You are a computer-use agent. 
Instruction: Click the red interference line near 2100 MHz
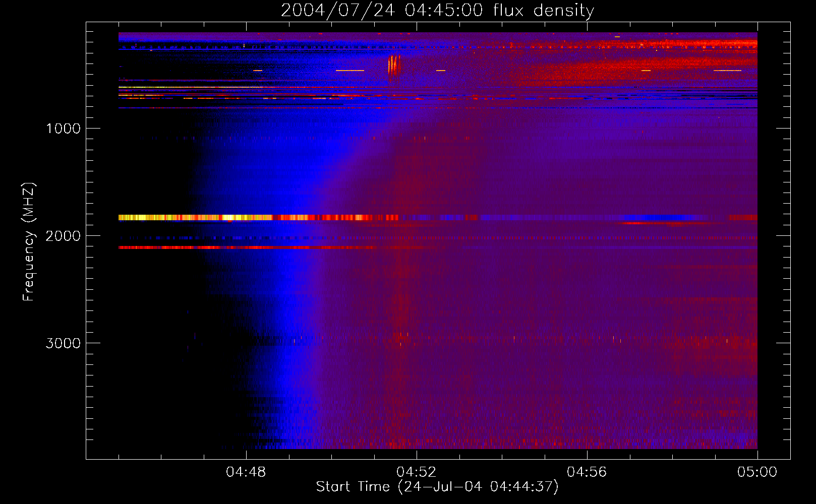click(247, 247)
